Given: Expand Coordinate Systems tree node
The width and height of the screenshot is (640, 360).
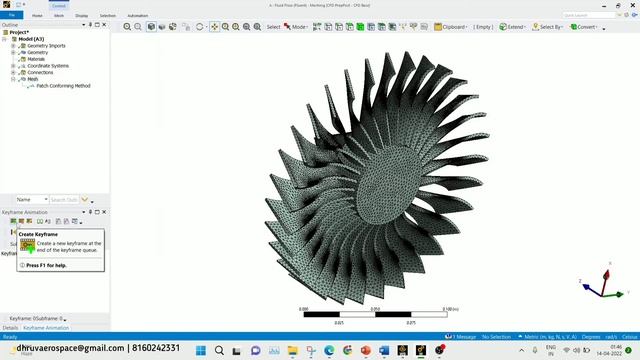Looking at the screenshot, I should coord(13,66).
